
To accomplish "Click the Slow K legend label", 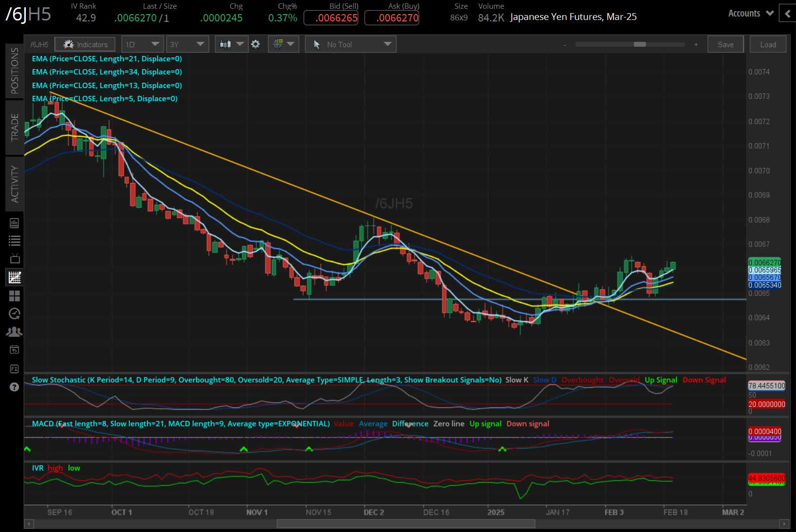I will click(x=517, y=380).
